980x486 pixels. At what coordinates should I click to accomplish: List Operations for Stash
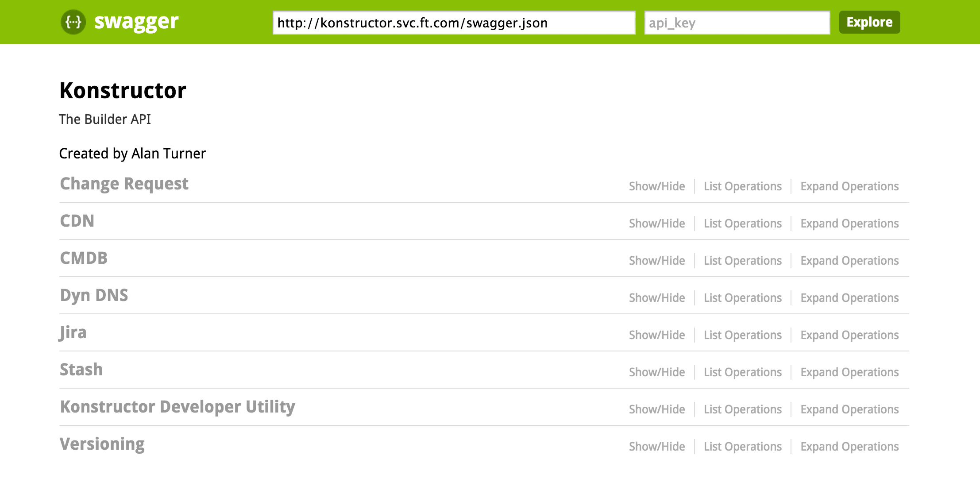pyautogui.click(x=743, y=372)
